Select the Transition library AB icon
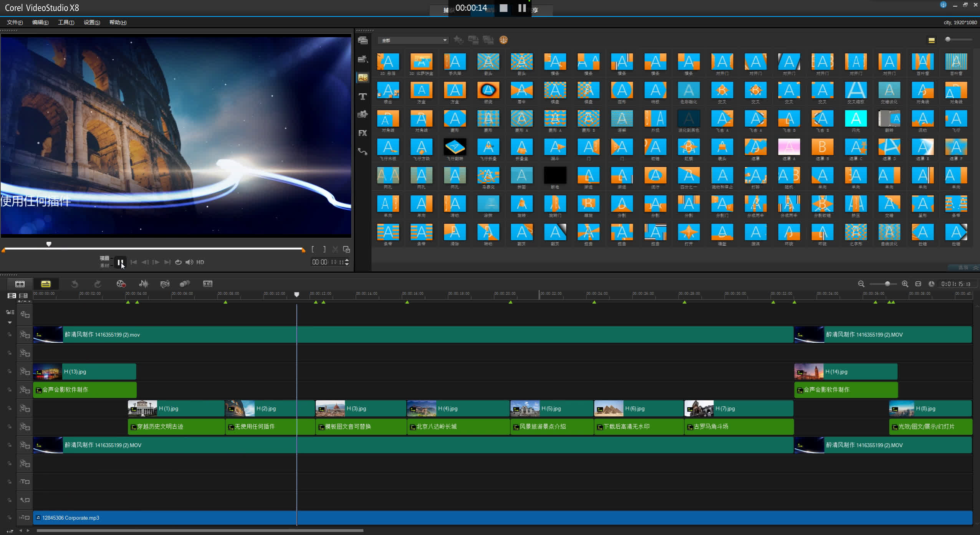This screenshot has height=535, width=980. coord(363,78)
